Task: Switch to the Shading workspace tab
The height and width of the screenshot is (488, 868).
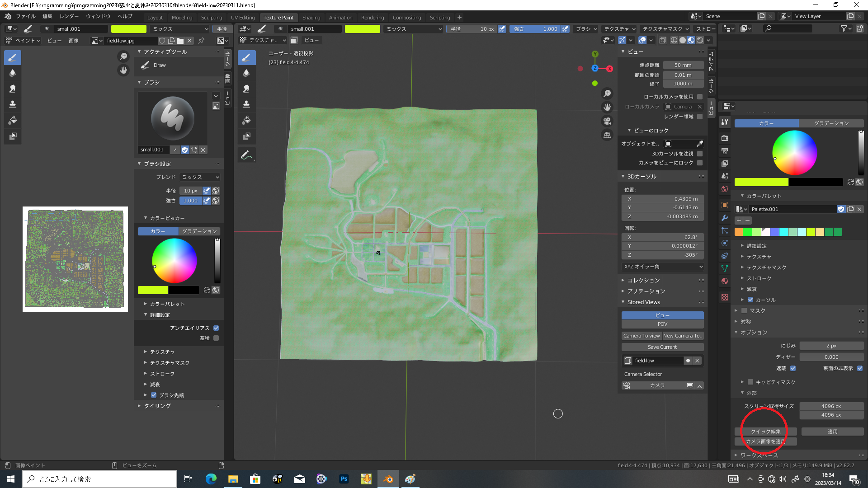Action: coord(311,18)
